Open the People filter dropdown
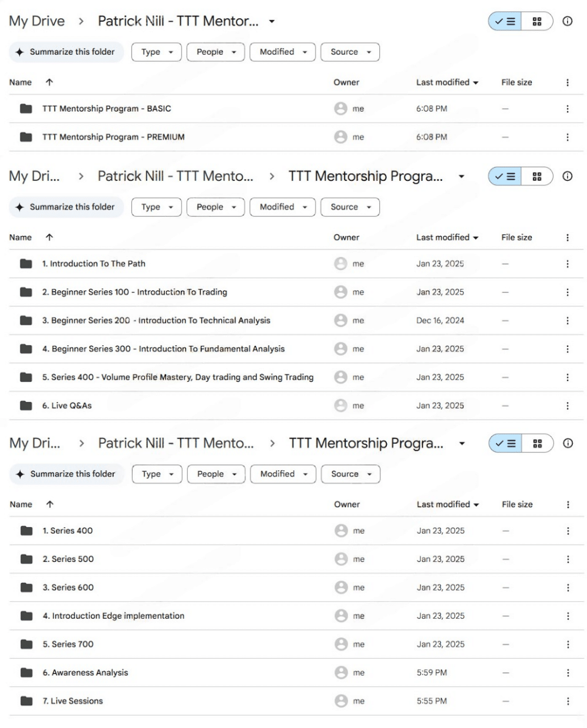 coord(215,52)
